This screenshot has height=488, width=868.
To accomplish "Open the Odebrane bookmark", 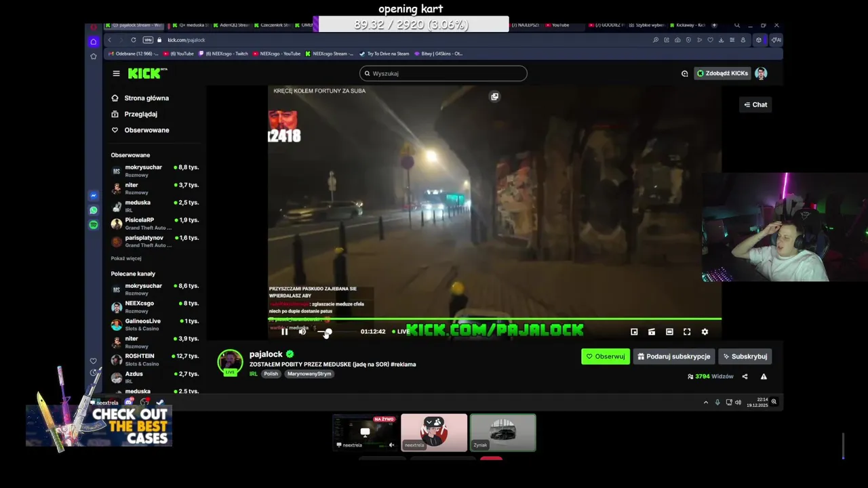I will point(132,54).
